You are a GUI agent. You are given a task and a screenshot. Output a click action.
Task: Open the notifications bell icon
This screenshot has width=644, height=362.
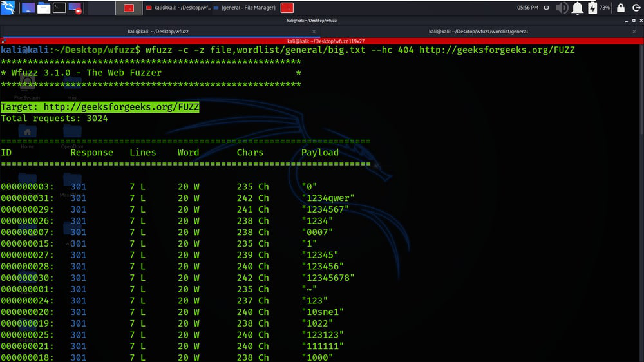[578, 8]
